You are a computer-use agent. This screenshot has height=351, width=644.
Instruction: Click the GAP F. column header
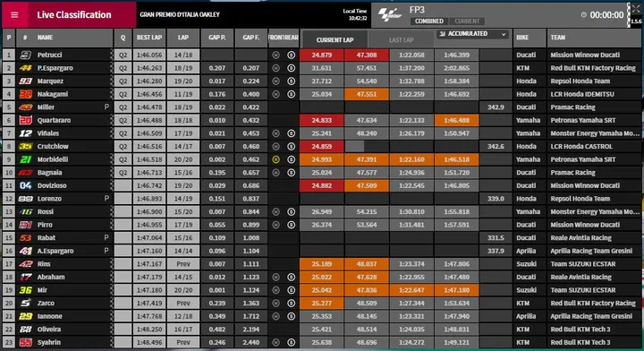tap(251, 38)
